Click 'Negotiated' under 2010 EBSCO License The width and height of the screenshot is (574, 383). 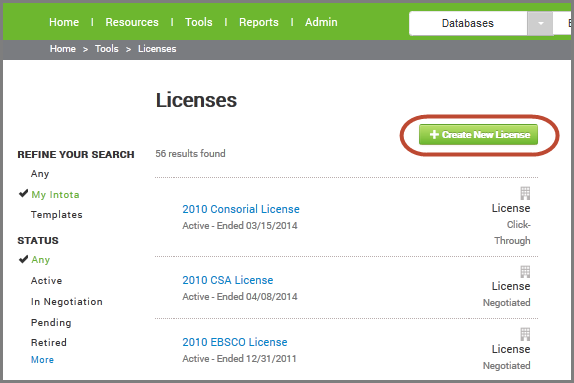[507, 366]
